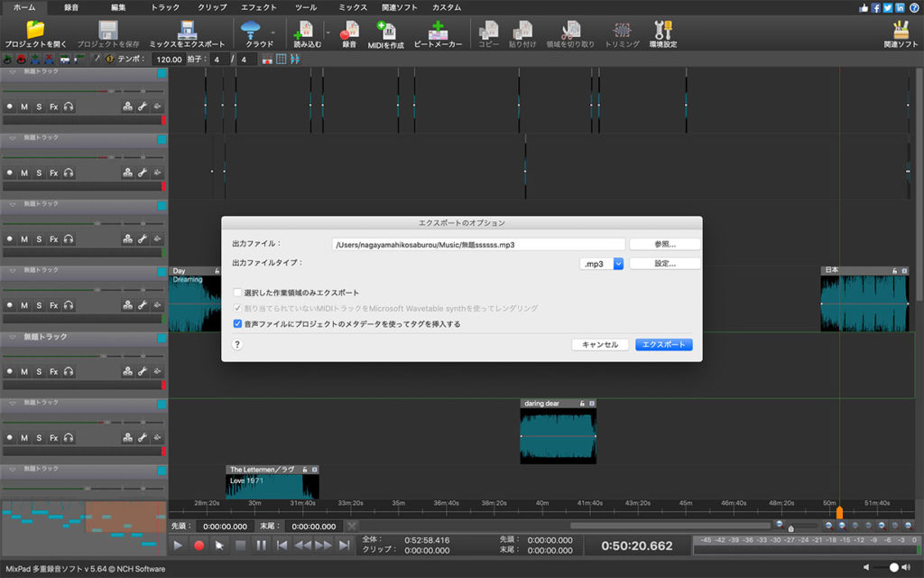Open the ミックス tab
924x578 pixels.
pyautogui.click(x=353, y=7)
